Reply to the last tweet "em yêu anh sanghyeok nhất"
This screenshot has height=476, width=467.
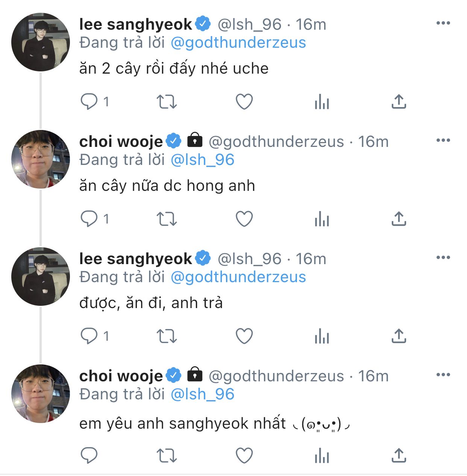click(89, 456)
